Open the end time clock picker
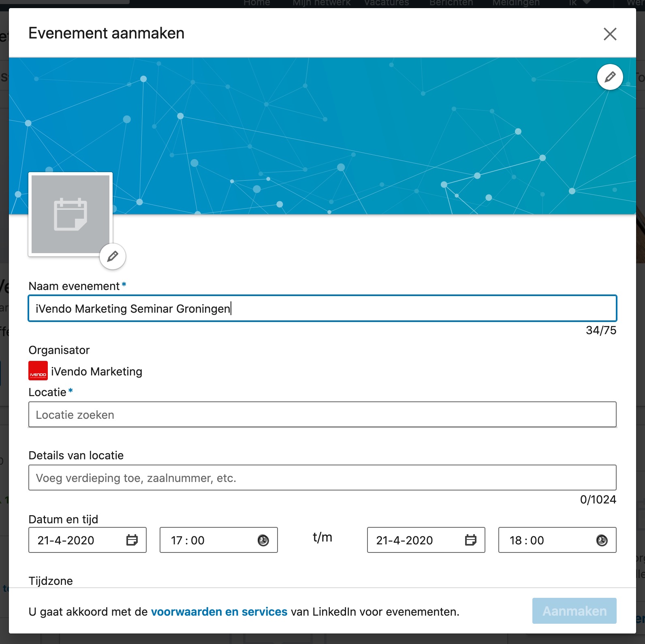The image size is (645, 644). coord(602,540)
